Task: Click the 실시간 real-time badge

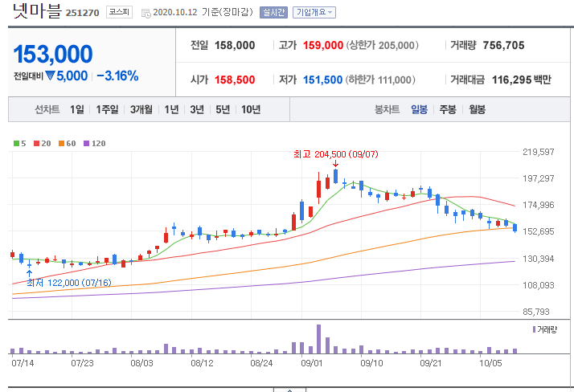Action: (x=276, y=13)
